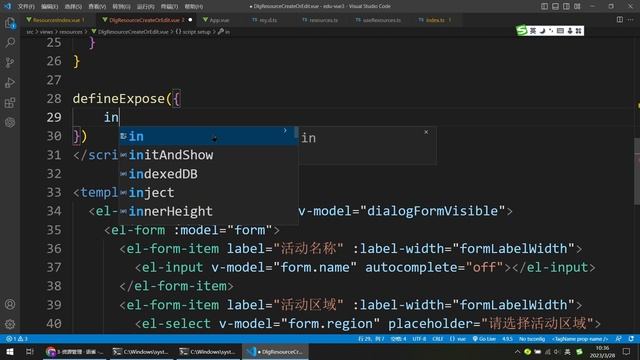640x360 pixels.
Task: Expand the 'in' suggestion read-more chevron
Action: point(285,131)
